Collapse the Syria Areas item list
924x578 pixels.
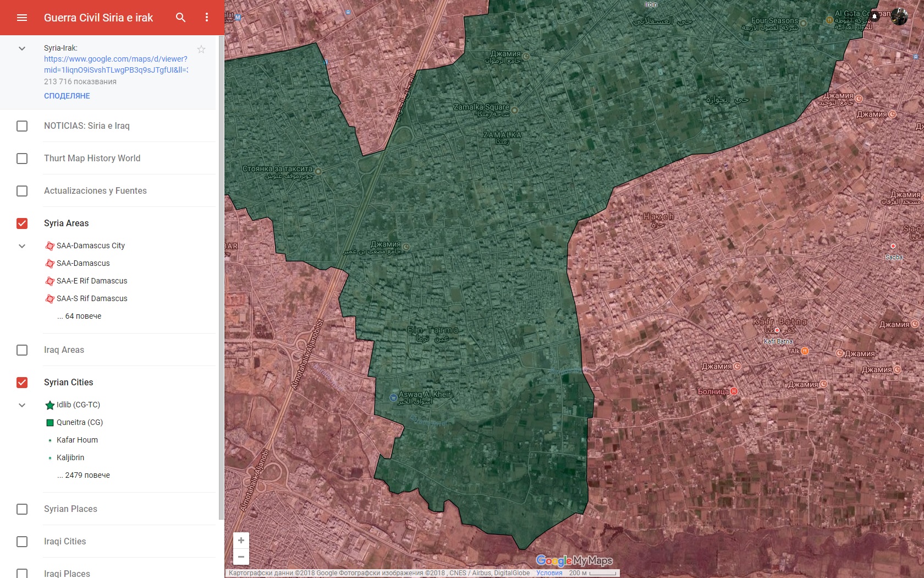22,246
